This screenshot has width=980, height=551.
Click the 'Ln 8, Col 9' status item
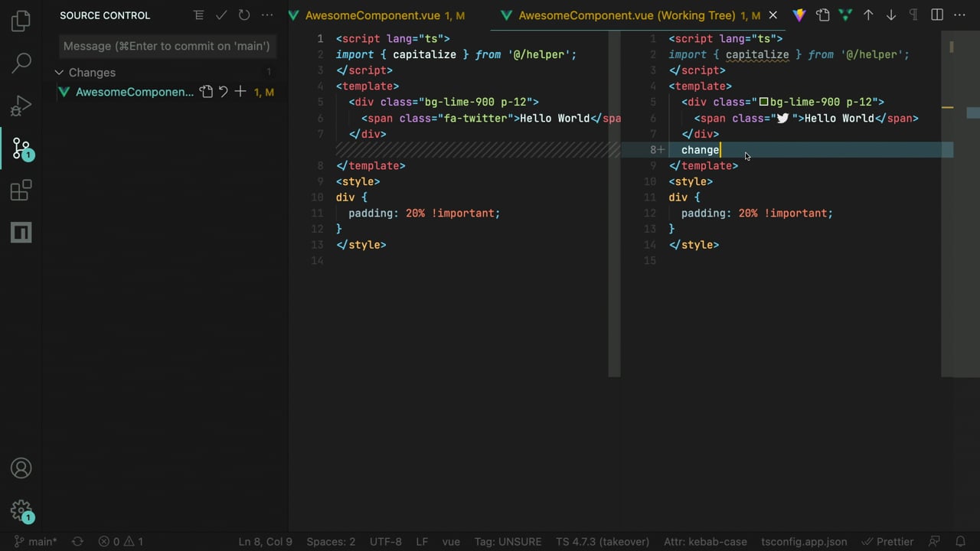point(265,542)
